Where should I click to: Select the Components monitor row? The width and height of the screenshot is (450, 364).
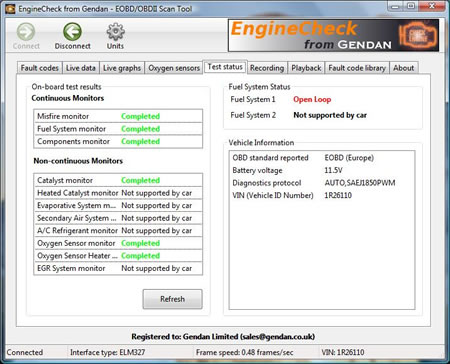coord(118,142)
